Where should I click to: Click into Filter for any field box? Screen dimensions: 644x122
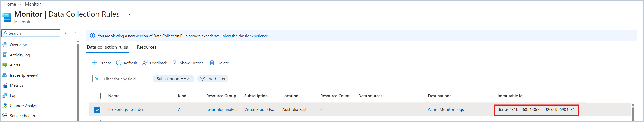click(121, 79)
